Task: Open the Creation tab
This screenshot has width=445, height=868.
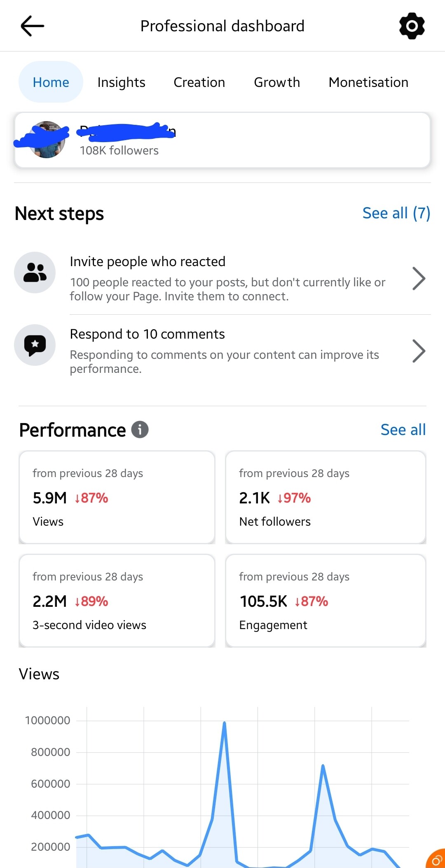Action: [199, 82]
